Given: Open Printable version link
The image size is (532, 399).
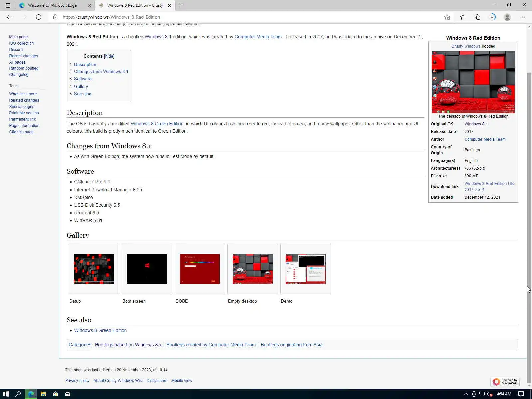Looking at the screenshot, I should point(24,113).
